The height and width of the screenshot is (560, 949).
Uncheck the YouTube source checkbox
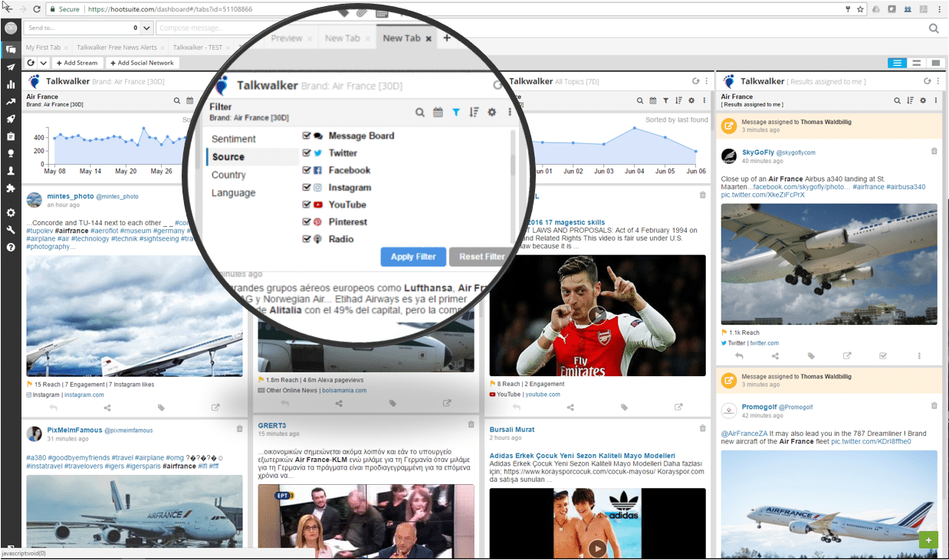(x=307, y=205)
